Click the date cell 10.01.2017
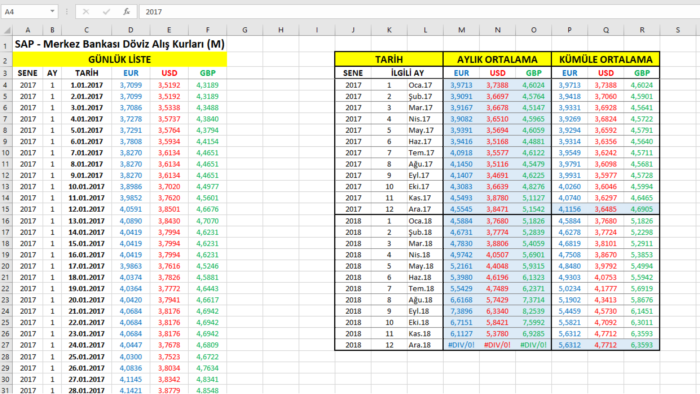Image resolution: width=700 pixels, height=394 pixels. 87,187
